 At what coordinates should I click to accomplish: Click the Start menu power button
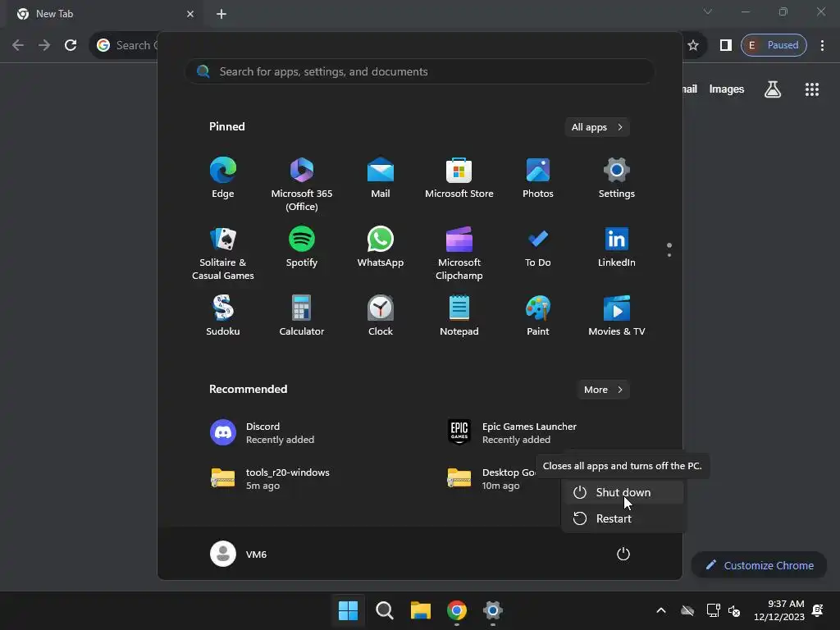(623, 554)
